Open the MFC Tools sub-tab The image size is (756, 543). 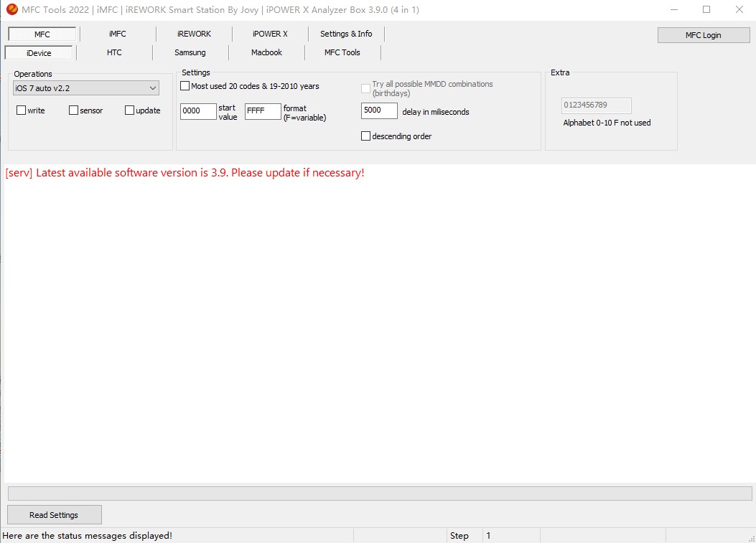pos(342,53)
